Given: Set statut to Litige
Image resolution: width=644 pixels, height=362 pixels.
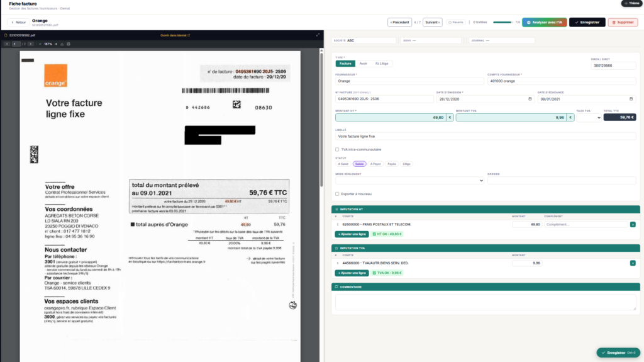Looking at the screenshot, I should tap(406, 164).
